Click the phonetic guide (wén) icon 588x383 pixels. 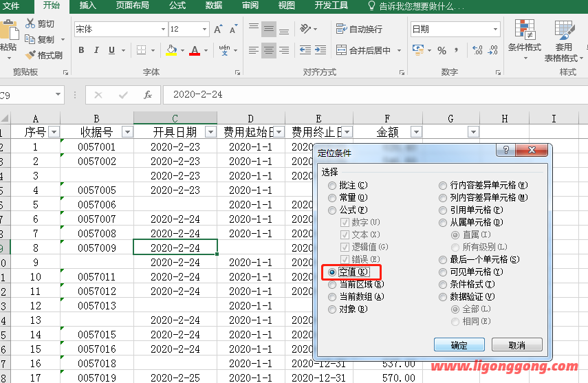(224, 50)
